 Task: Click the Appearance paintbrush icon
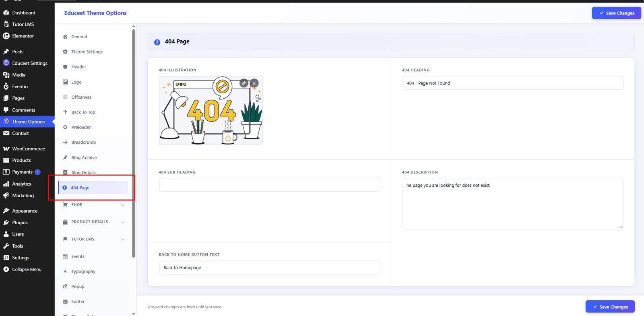(x=6, y=211)
